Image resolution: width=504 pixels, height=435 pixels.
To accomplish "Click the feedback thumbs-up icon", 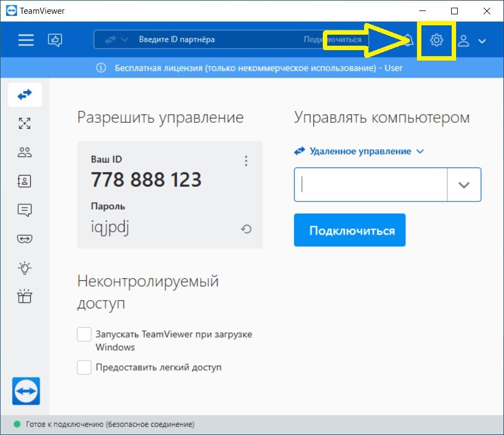I will click(55, 40).
